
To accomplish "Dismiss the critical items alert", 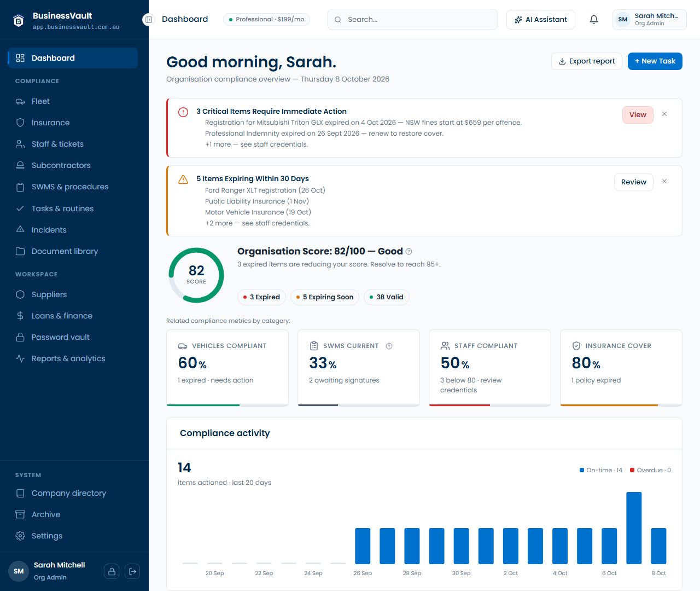I will [664, 114].
